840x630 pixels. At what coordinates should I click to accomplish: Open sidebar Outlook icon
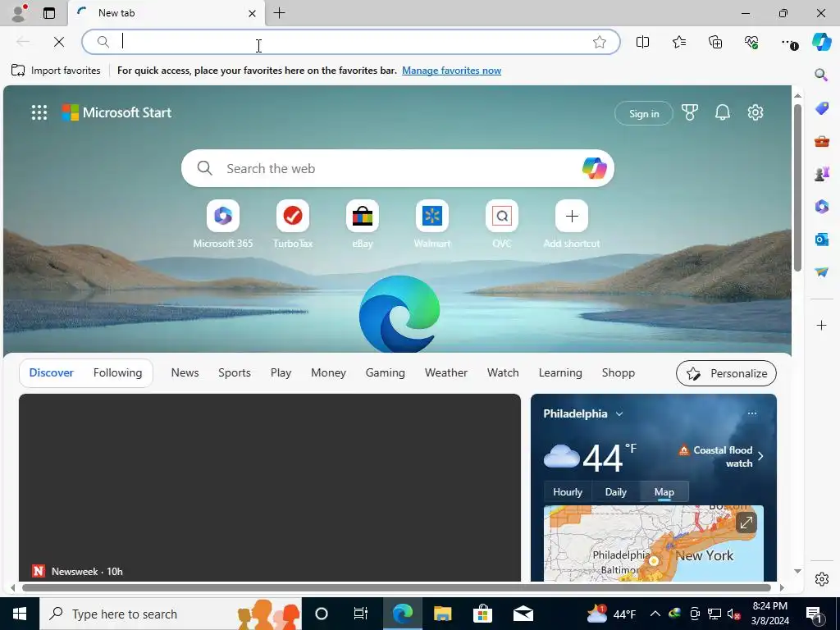[822, 239]
